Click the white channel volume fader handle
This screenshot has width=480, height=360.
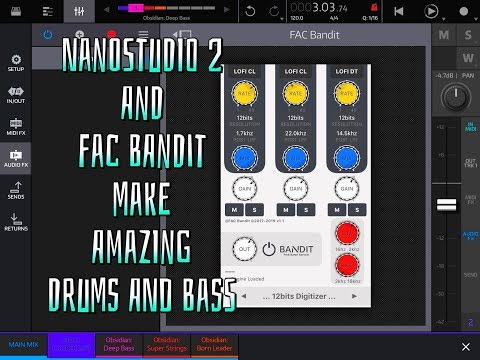pos(446,204)
